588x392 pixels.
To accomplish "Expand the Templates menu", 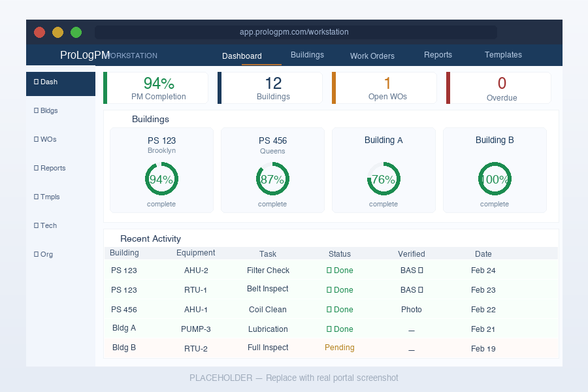I will pos(503,55).
